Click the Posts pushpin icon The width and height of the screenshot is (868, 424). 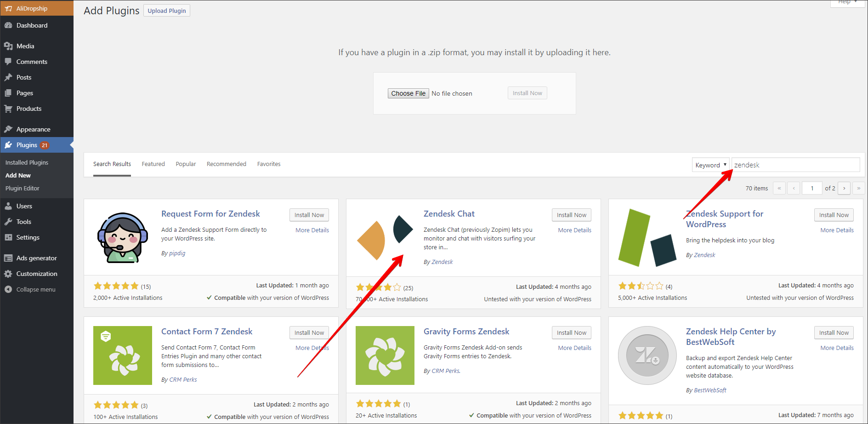click(x=8, y=77)
